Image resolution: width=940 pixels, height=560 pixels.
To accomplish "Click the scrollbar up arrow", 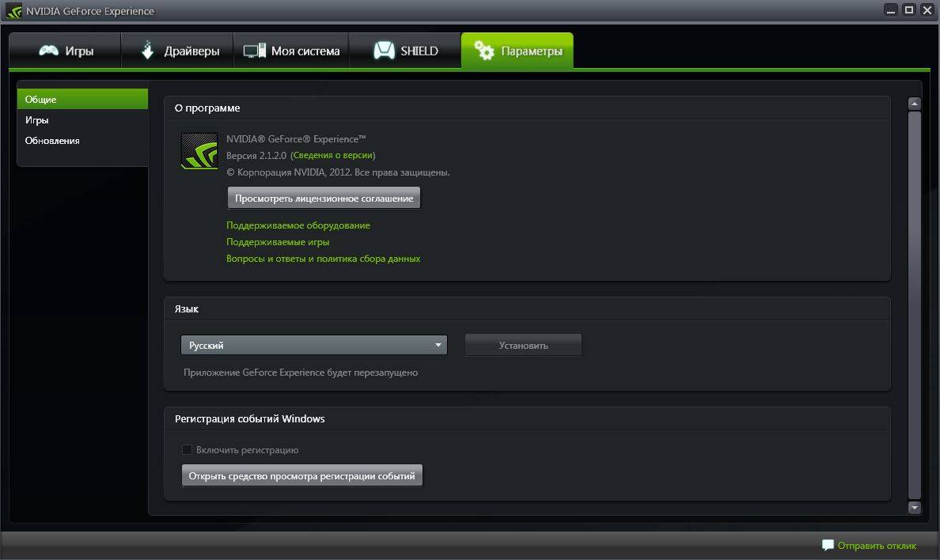I will coord(914,104).
